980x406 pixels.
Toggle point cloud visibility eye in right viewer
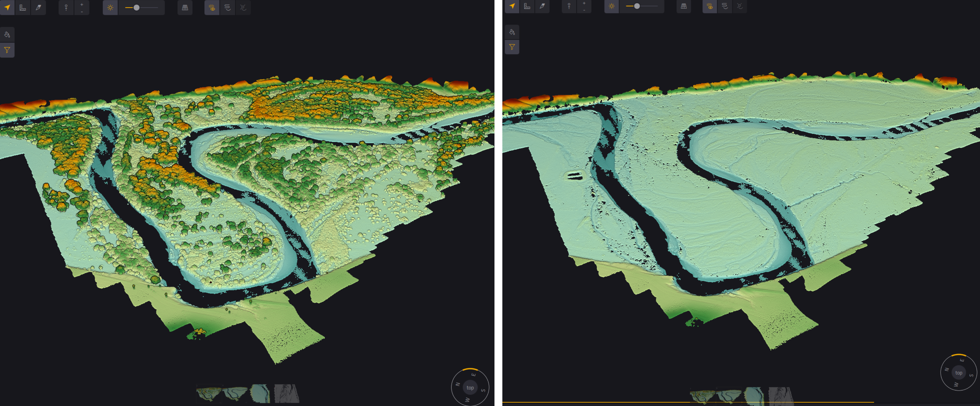pyautogui.click(x=710, y=6)
